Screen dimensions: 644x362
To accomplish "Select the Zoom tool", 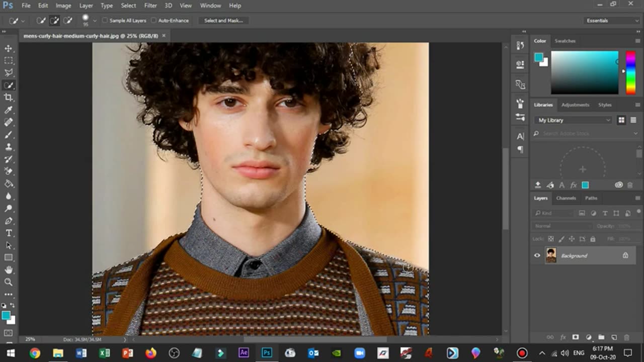I will click(9, 282).
